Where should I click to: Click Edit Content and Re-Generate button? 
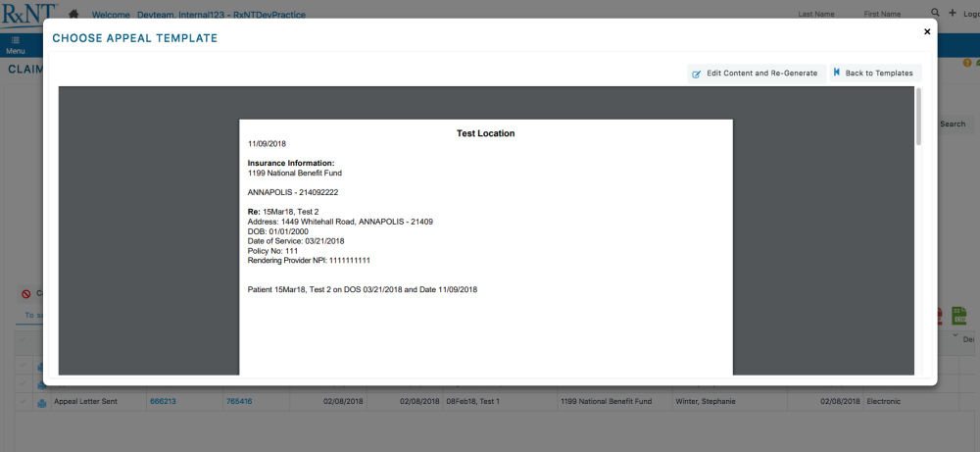[757, 74]
